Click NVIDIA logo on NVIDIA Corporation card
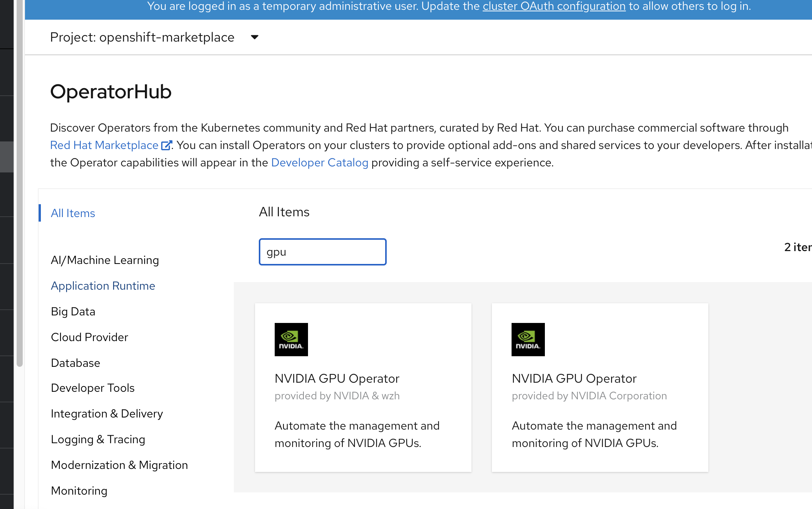The image size is (812, 509). coord(528,339)
